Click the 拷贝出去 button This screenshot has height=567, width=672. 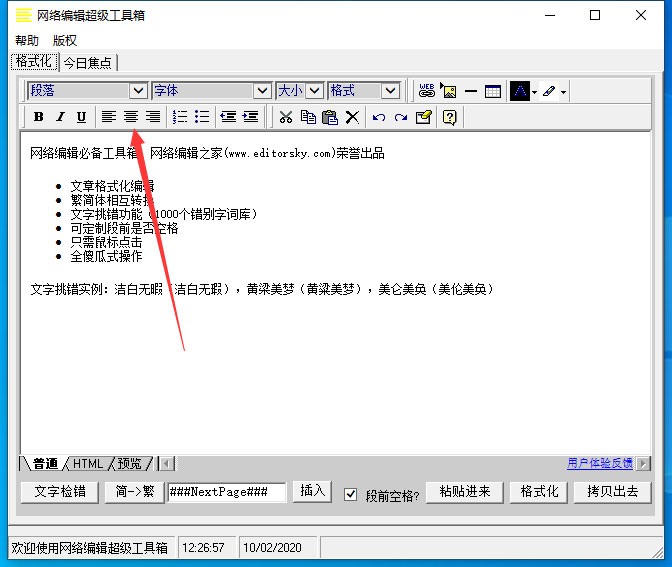[x=613, y=492]
